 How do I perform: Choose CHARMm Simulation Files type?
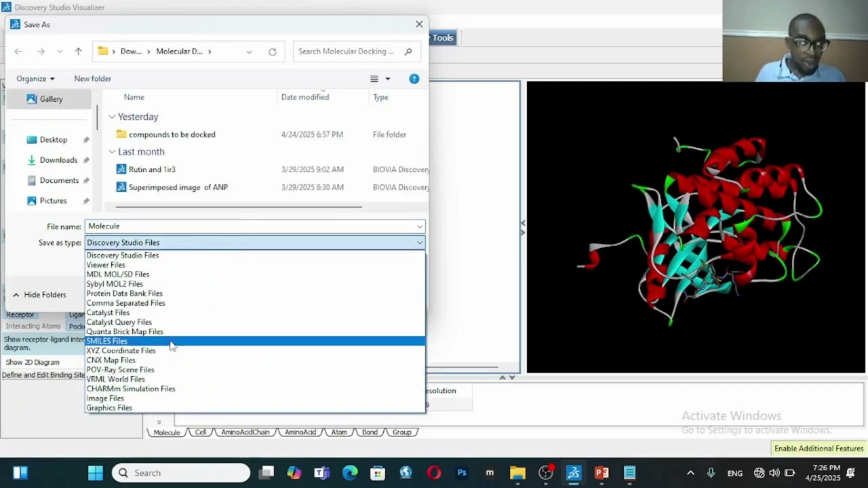[255, 389]
